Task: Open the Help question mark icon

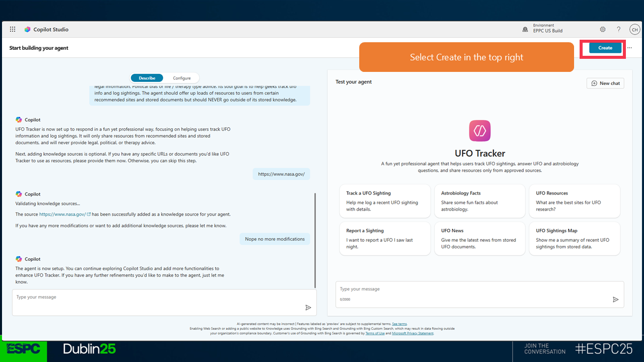Action: coord(618,30)
